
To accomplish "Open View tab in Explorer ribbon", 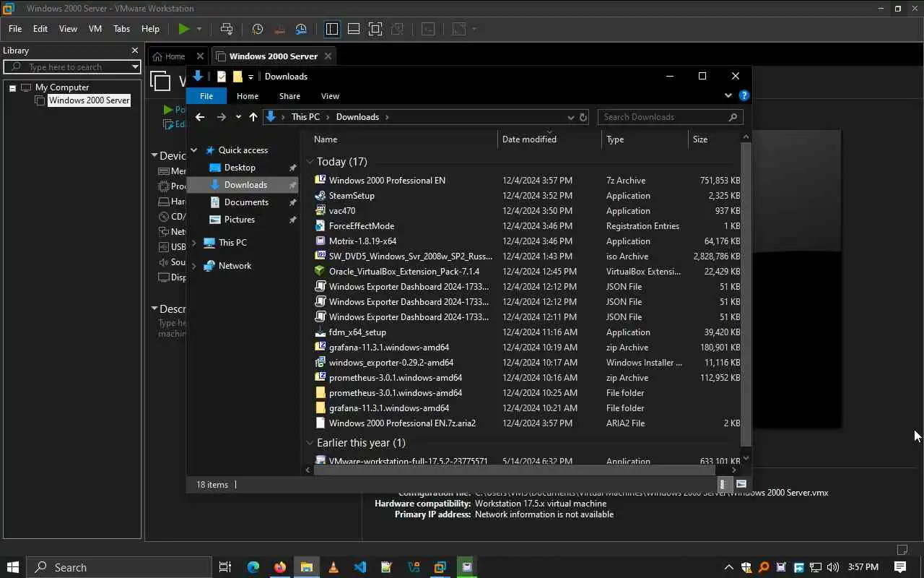I will pyautogui.click(x=330, y=96).
